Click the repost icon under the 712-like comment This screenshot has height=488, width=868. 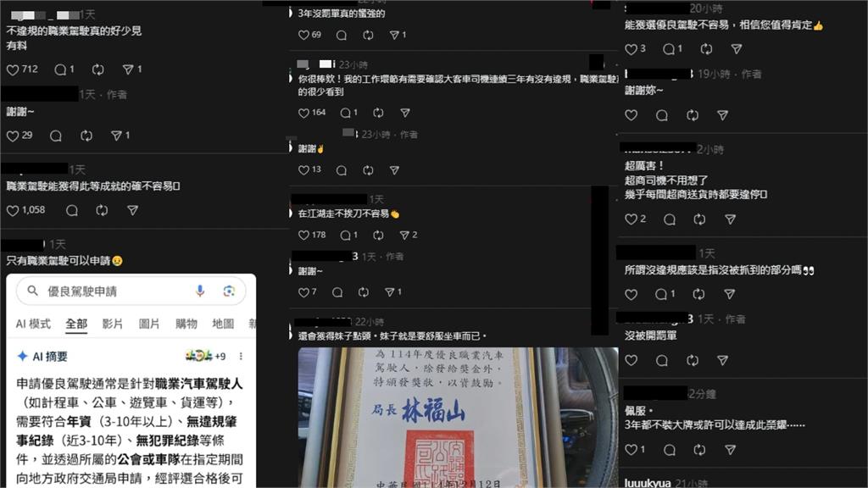[97, 69]
